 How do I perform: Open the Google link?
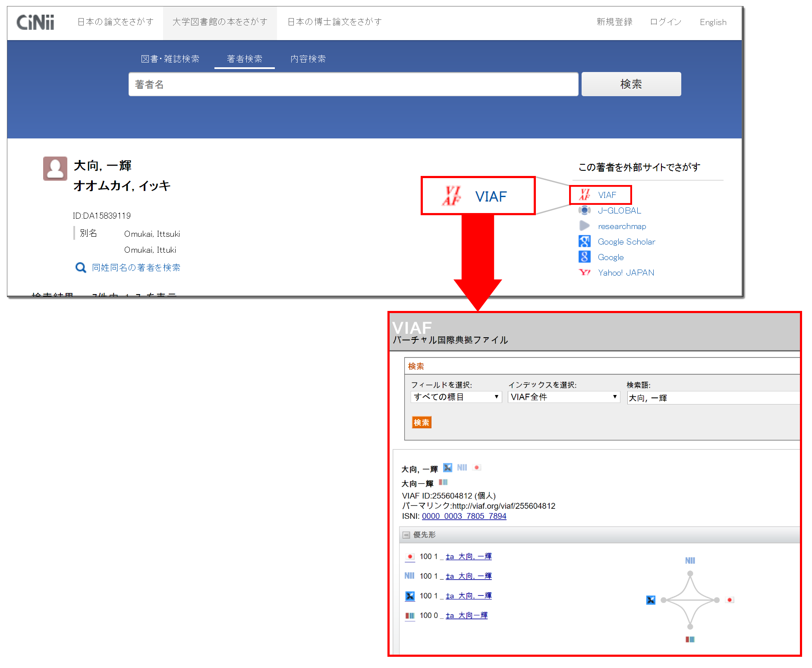(611, 257)
